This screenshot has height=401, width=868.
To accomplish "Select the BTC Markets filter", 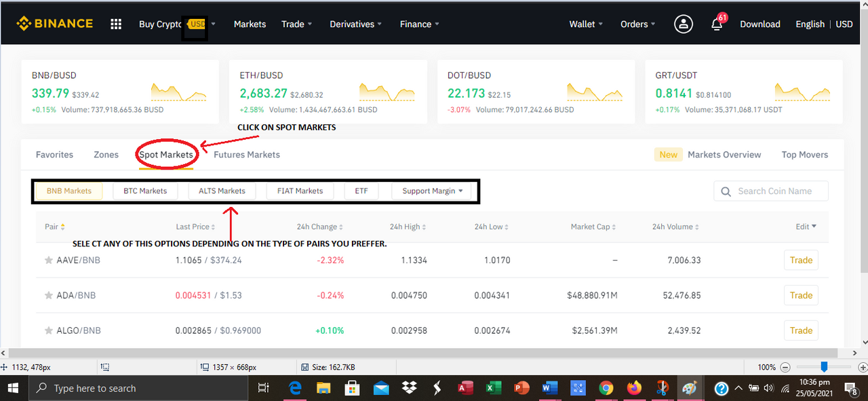I will coord(145,191).
